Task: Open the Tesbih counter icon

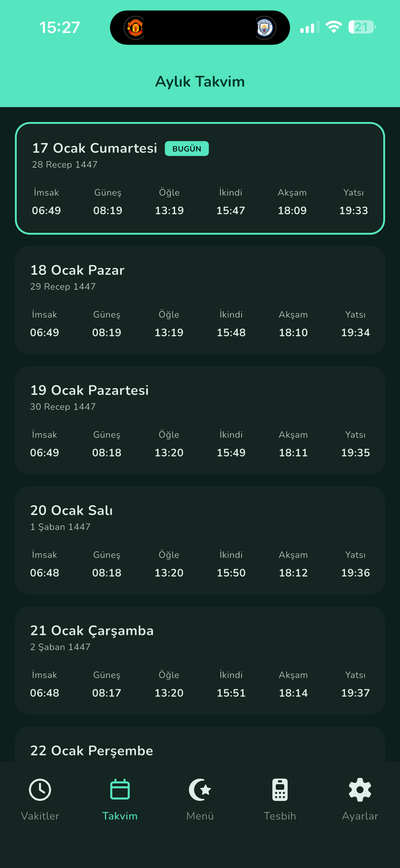Action: (x=280, y=789)
